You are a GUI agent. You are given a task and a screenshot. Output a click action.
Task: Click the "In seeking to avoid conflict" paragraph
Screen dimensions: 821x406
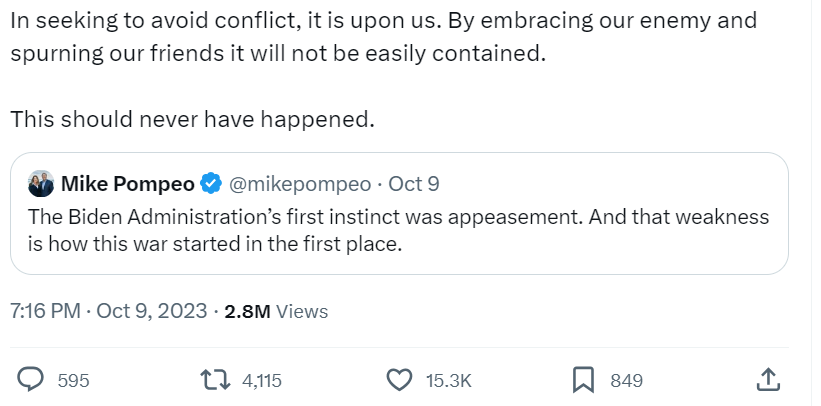pyautogui.click(x=383, y=21)
